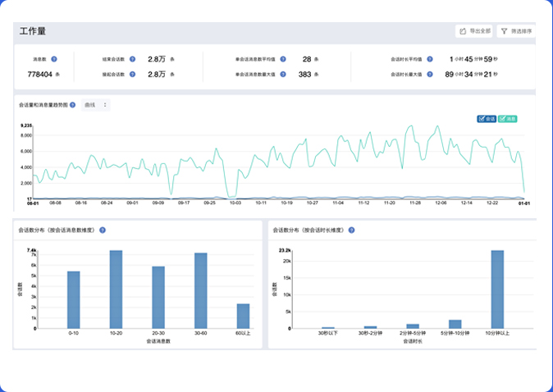Click help icon beside 接起会话数
Image resolution: width=553 pixels, height=392 pixels.
[x=132, y=75]
